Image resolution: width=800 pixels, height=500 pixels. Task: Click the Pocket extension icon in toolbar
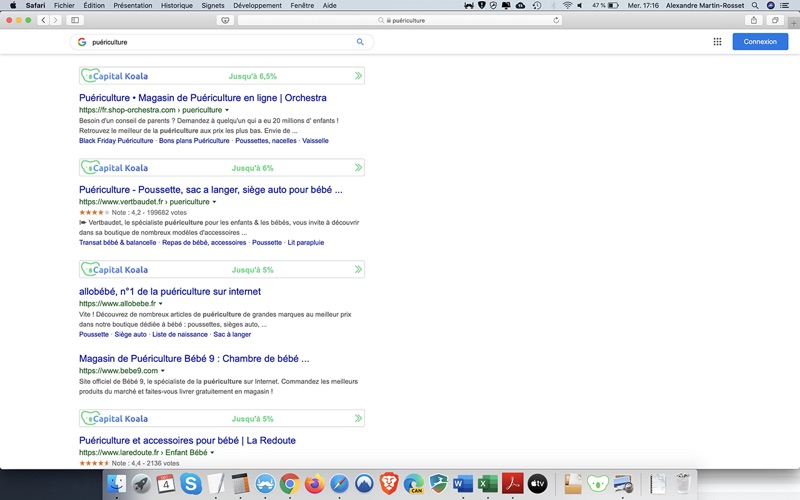click(x=225, y=20)
